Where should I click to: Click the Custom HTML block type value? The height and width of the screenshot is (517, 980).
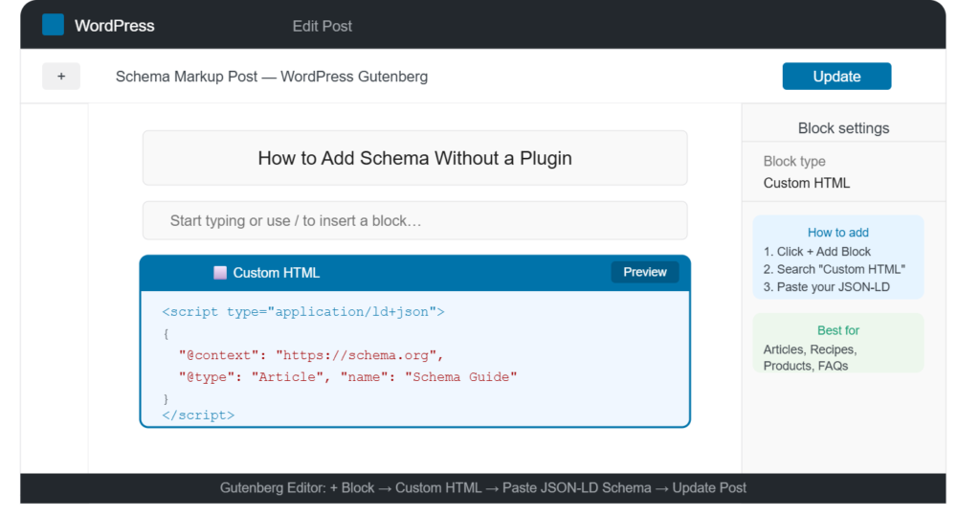coord(806,183)
